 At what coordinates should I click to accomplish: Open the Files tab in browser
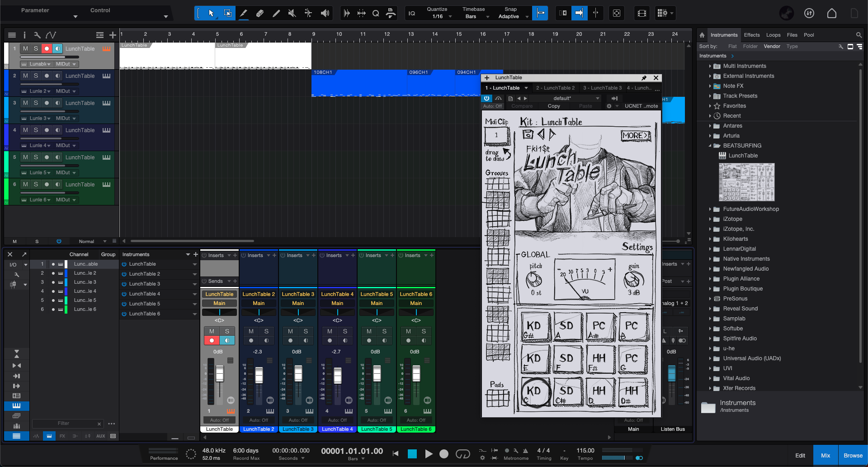[792, 35]
